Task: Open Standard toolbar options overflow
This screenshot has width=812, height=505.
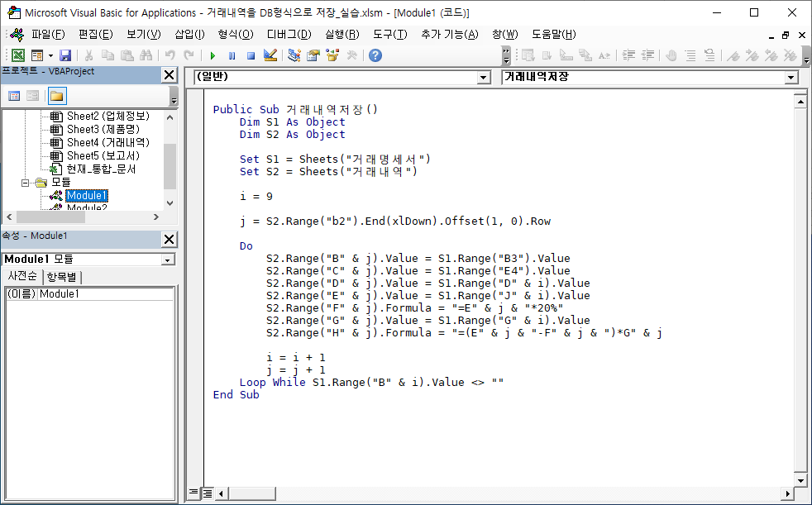Action: tap(506, 55)
